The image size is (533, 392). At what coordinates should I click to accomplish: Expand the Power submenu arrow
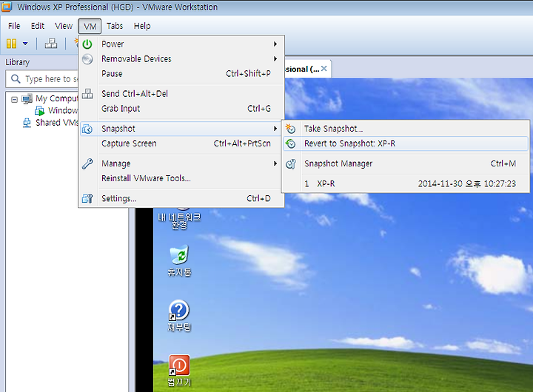[275, 44]
